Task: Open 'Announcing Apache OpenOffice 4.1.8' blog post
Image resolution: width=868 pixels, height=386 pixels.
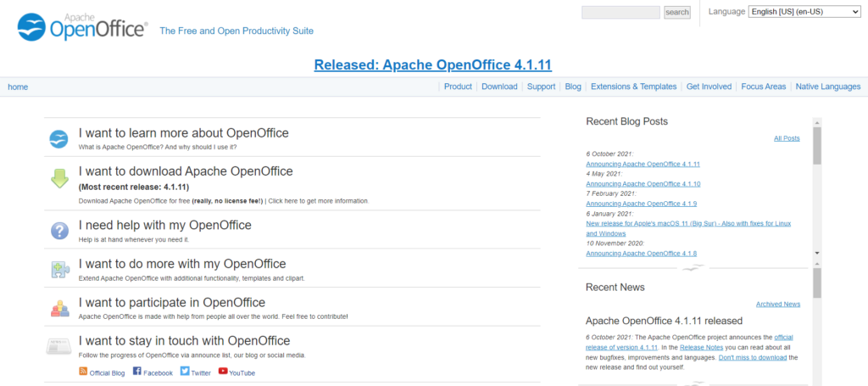Action: pos(641,253)
